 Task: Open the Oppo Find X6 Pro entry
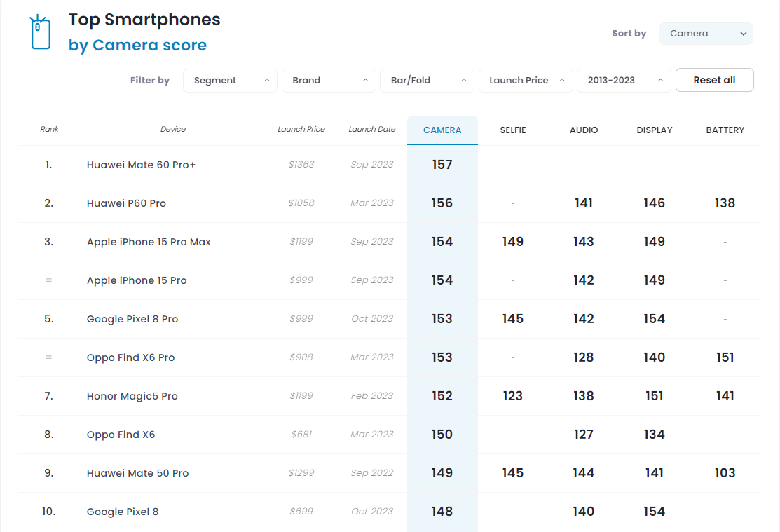(x=130, y=357)
